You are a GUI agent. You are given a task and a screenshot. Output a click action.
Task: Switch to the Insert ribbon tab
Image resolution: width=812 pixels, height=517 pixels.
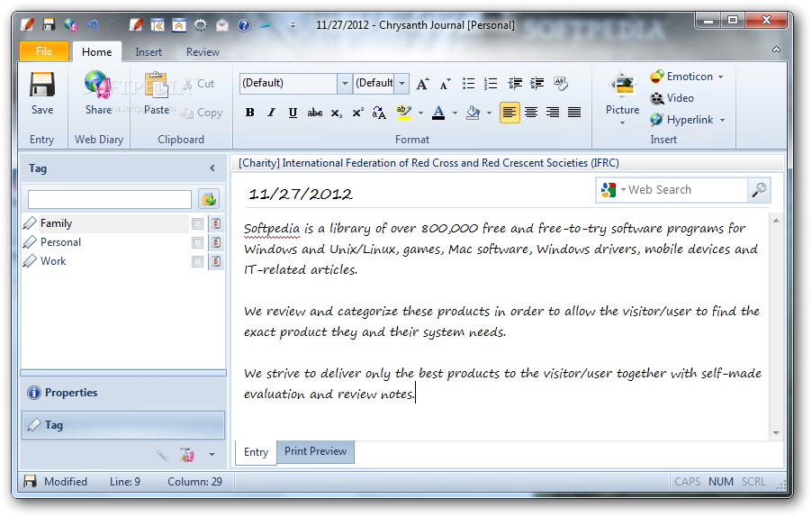tap(149, 52)
